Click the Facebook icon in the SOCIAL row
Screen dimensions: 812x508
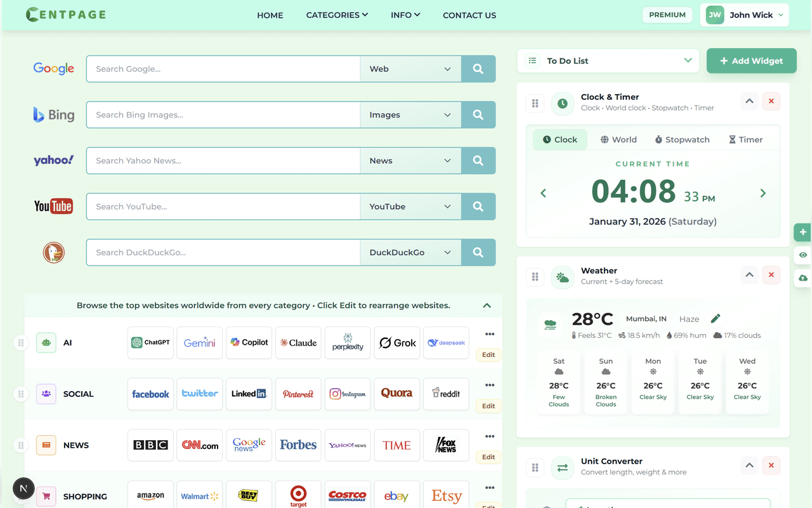150,394
